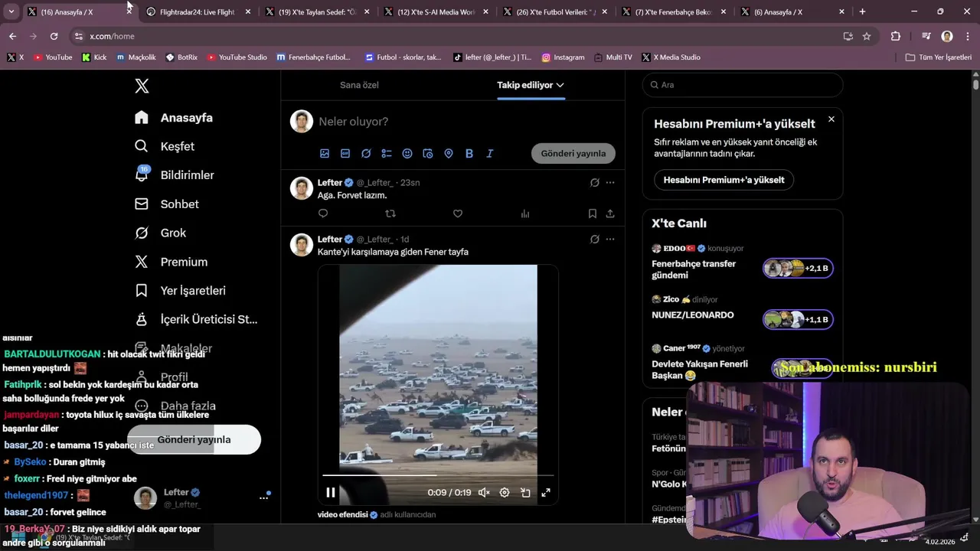
Task: View analytics of 'Aga. Forvet lazım.' post
Action: click(x=525, y=214)
